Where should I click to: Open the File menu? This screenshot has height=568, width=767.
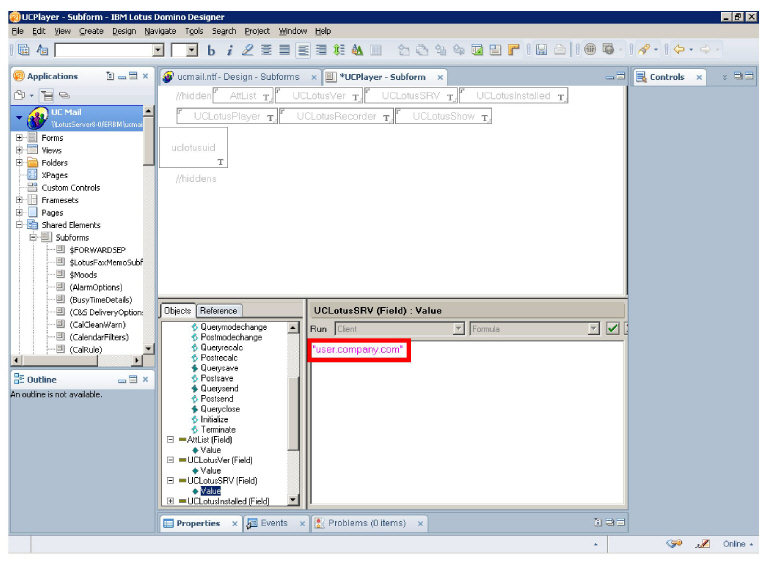(18, 31)
